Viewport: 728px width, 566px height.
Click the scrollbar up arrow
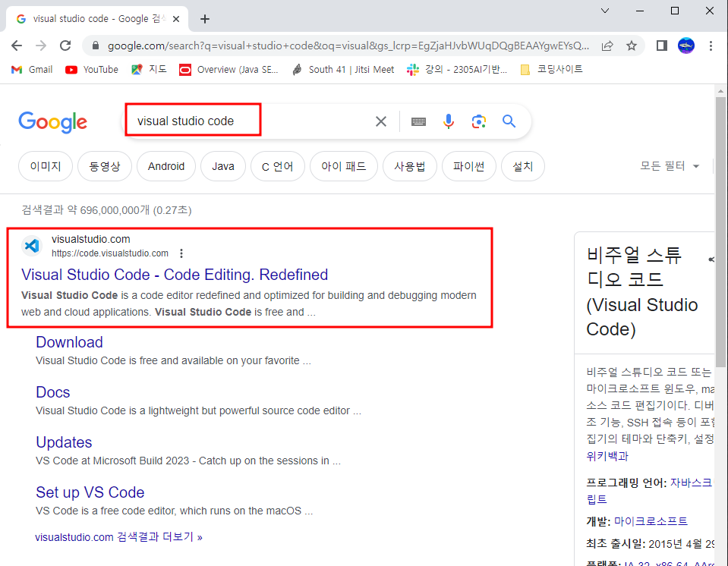[720, 91]
